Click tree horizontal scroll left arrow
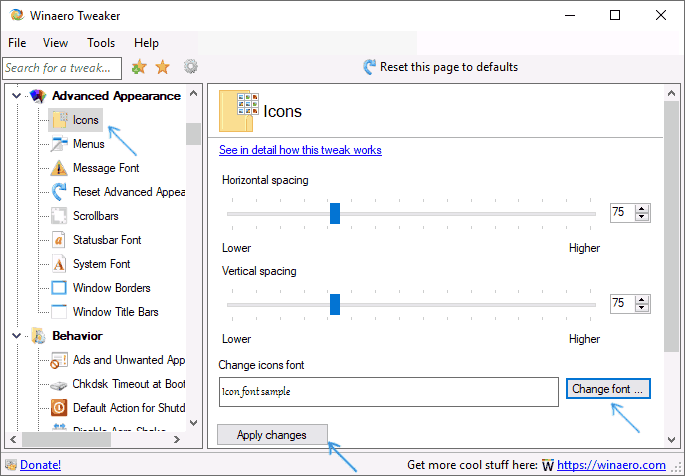Screen dimensions: 685x476 (13, 439)
